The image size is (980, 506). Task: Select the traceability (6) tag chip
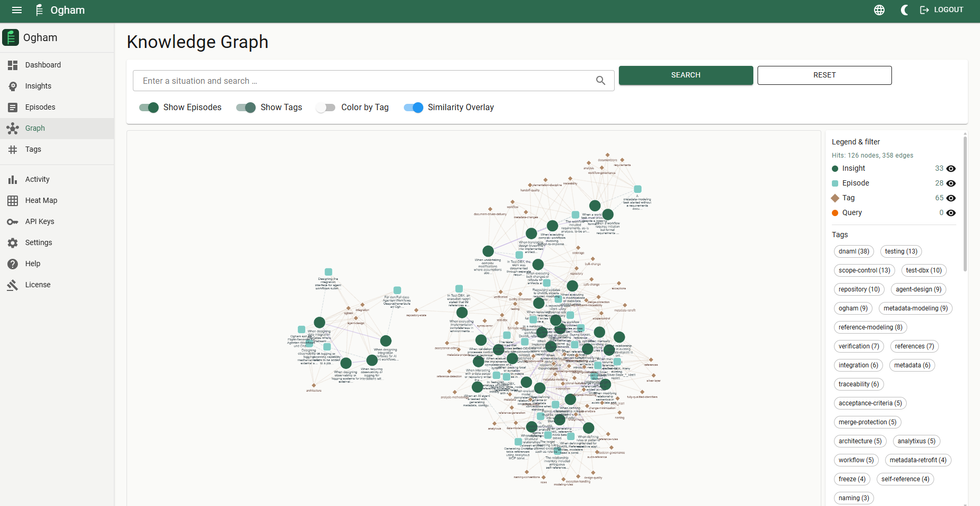pyautogui.click(x=859, y=384)
